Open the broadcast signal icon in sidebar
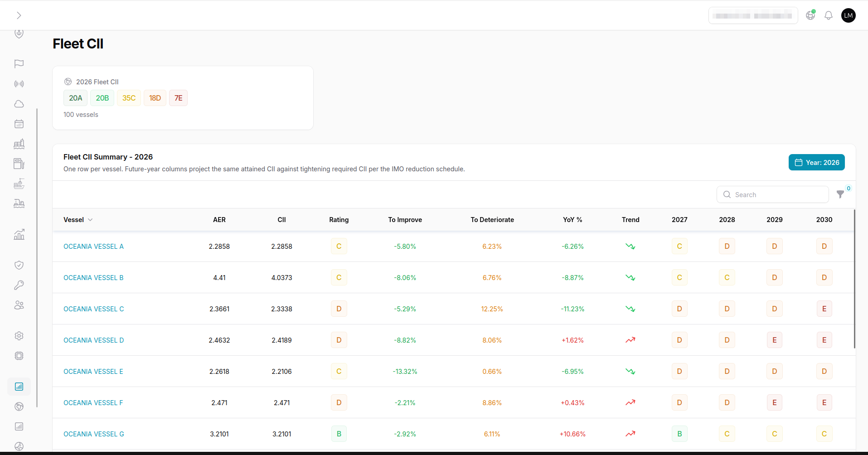This screenshot has height=455, width=868. pos(19,84)
